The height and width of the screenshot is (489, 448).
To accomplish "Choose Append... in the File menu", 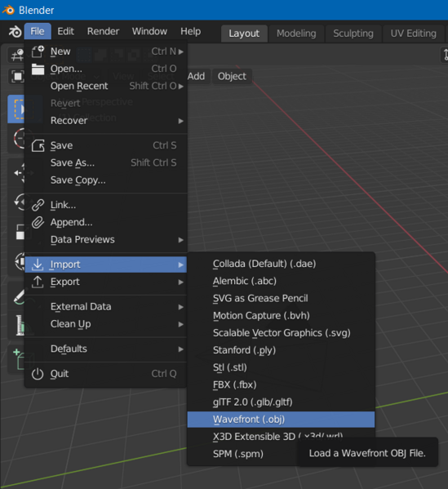I will coord(106,222).
